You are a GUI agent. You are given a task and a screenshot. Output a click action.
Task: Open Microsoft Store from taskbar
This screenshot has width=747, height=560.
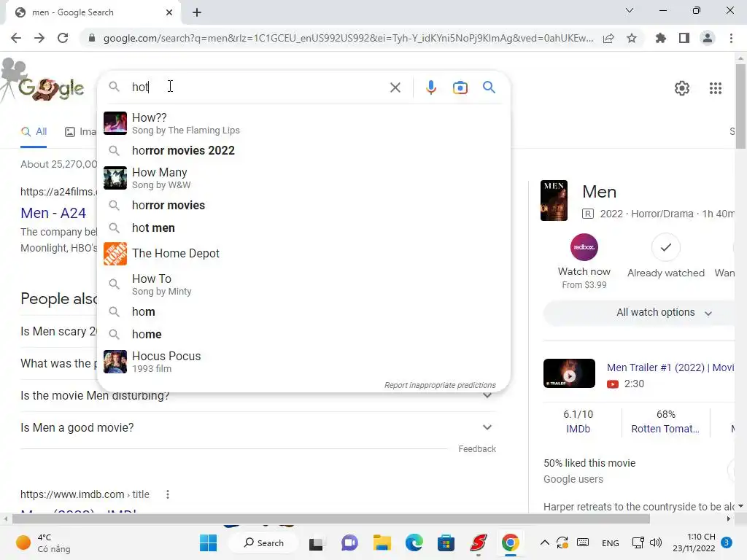[446, 542]
